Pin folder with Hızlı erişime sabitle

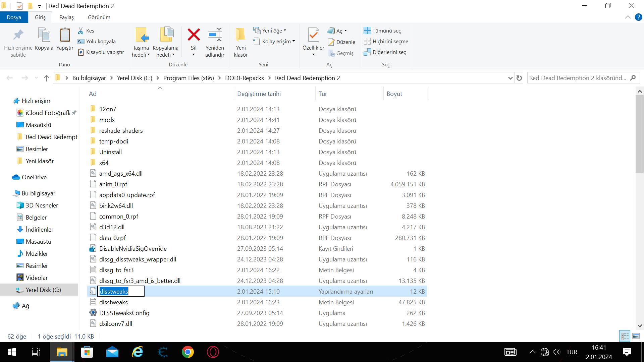coord(18,35)
